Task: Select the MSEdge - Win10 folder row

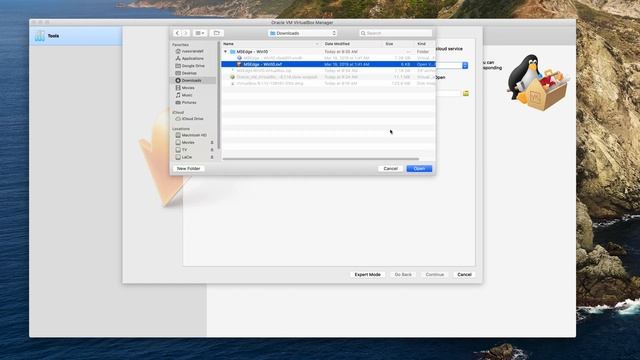Action: point(328,52)
